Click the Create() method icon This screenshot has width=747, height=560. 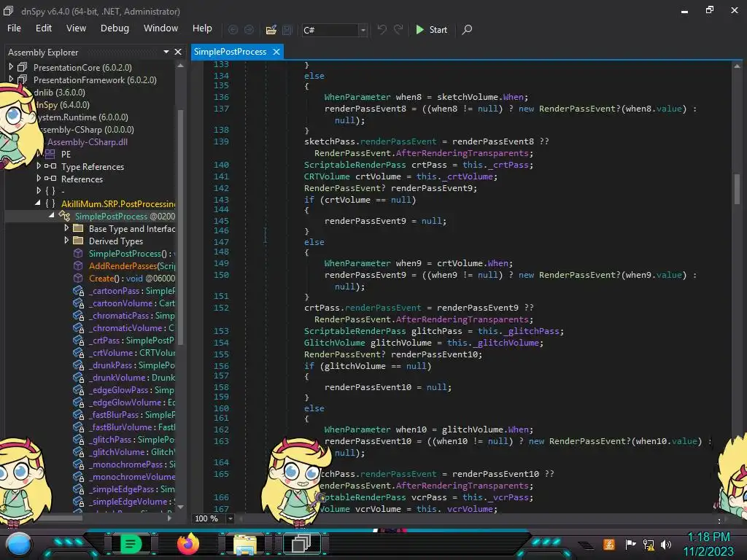(78, 278)
